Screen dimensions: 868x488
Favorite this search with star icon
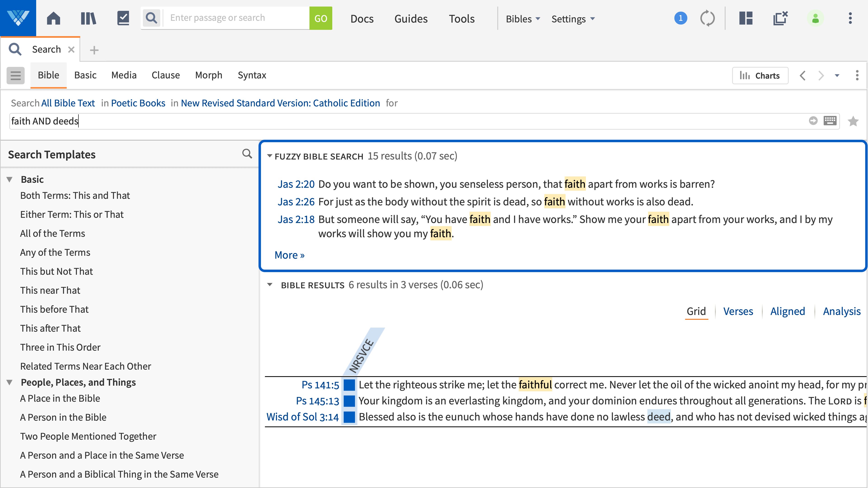853,121
